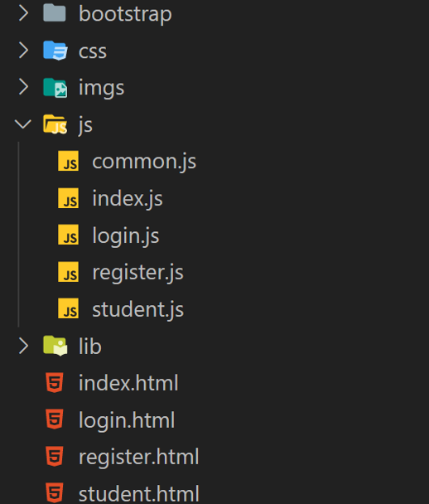Expand the bootstrap folder chevron
429x504 pixels.
point(23,13)
